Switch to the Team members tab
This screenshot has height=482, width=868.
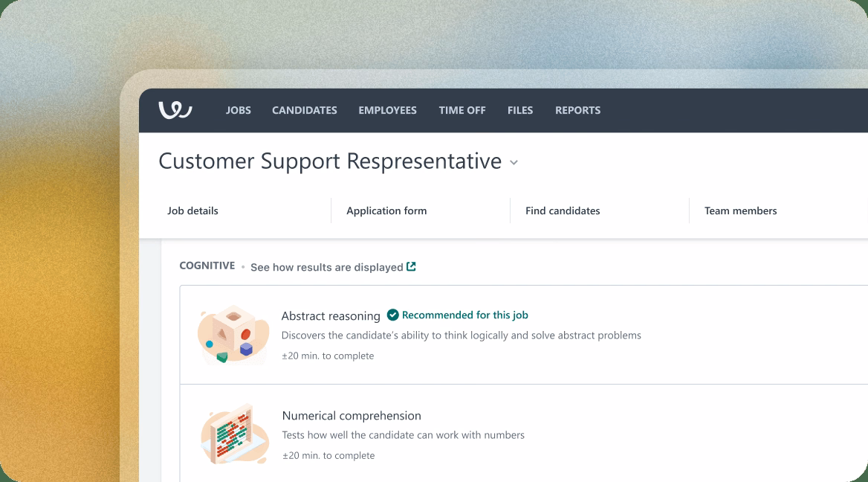pos(740,211)
